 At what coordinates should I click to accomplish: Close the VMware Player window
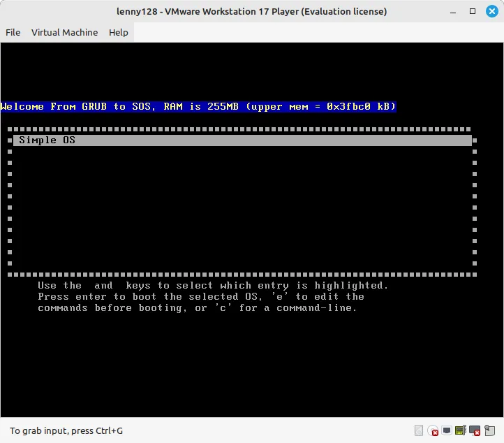coord(492,12)
